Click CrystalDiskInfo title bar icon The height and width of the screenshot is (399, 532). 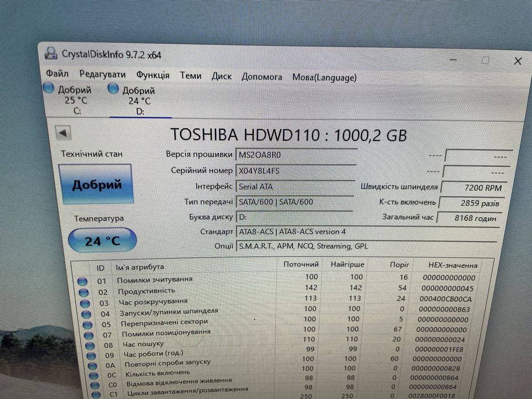tap(51, 53)
